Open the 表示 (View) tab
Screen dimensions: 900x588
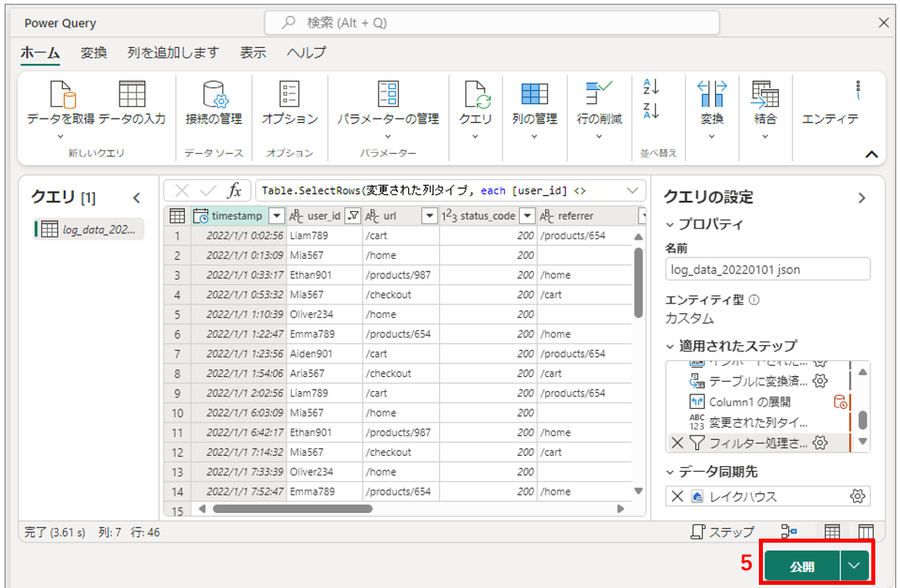253,53
